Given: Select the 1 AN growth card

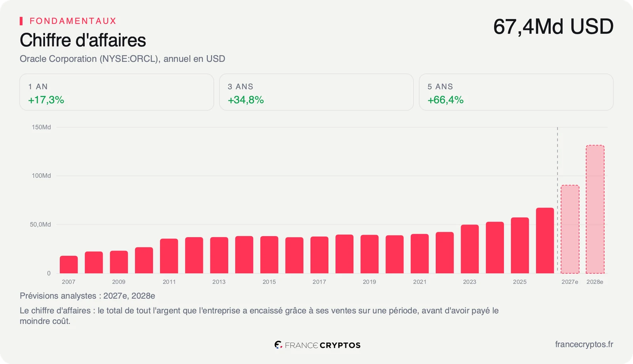Looking at the screenshot, I should [x=117, y=92].
